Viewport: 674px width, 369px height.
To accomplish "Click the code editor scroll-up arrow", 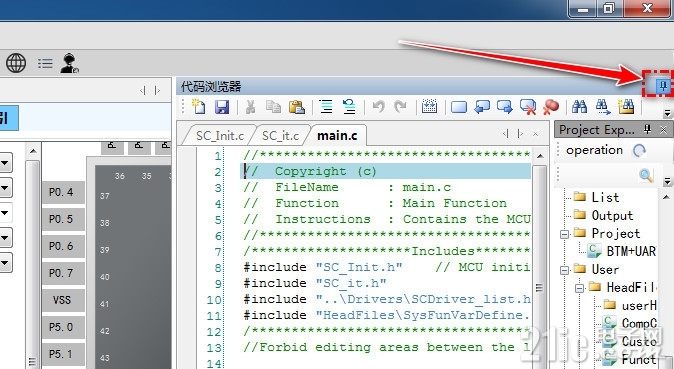I will pyautogui.click(x=540, y=156).
